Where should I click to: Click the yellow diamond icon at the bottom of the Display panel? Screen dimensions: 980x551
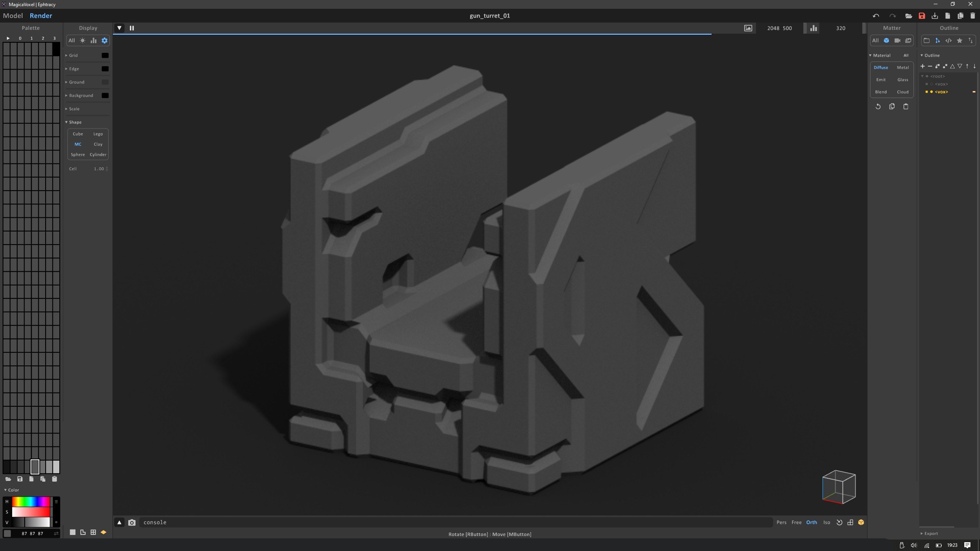[x=103, y=532]
